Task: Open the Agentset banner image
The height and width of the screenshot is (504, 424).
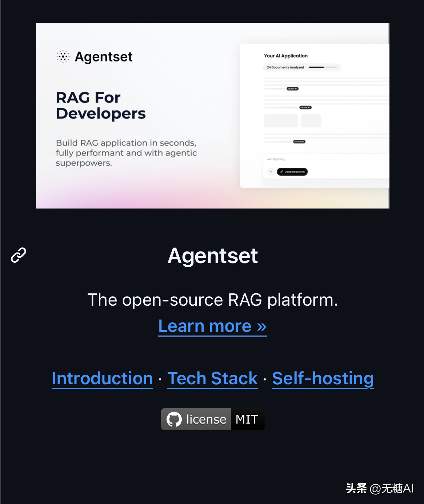Action: click(213, 116)
